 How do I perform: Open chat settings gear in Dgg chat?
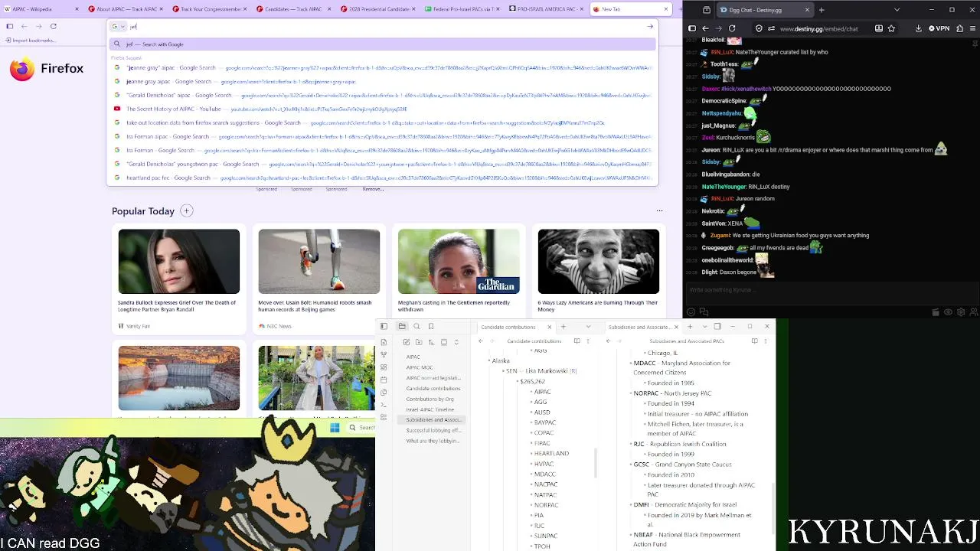click(x=961, y=312)
